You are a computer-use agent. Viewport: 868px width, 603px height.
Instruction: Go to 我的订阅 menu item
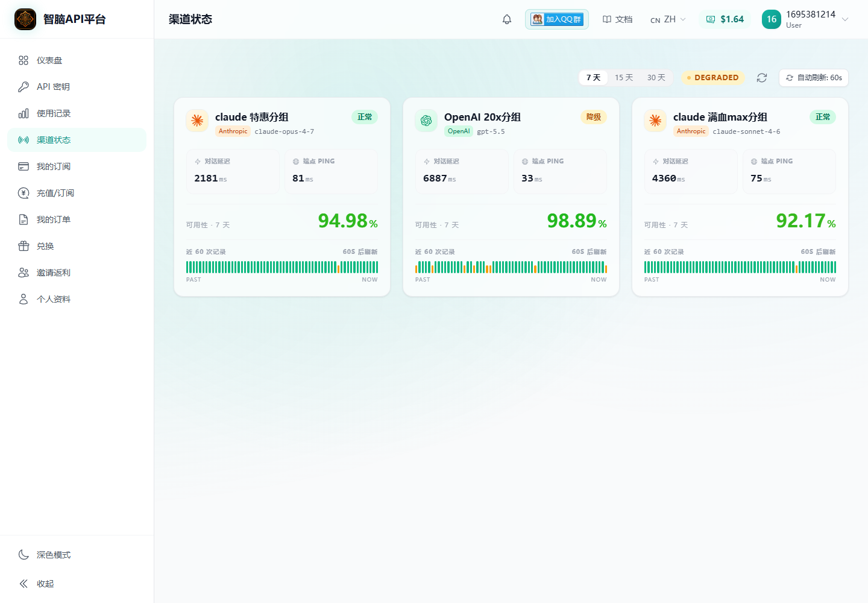pos(77,166)
